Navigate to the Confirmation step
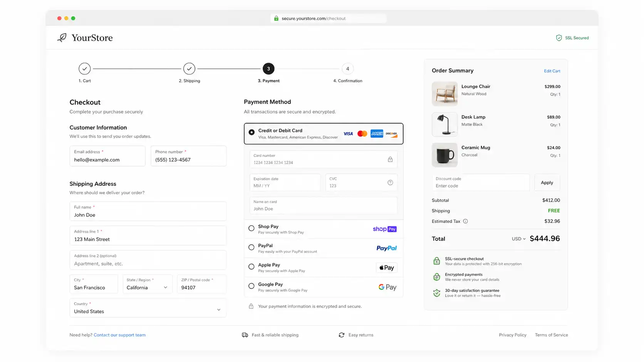Viewport: 644px width, 362px height. (347, 68)
